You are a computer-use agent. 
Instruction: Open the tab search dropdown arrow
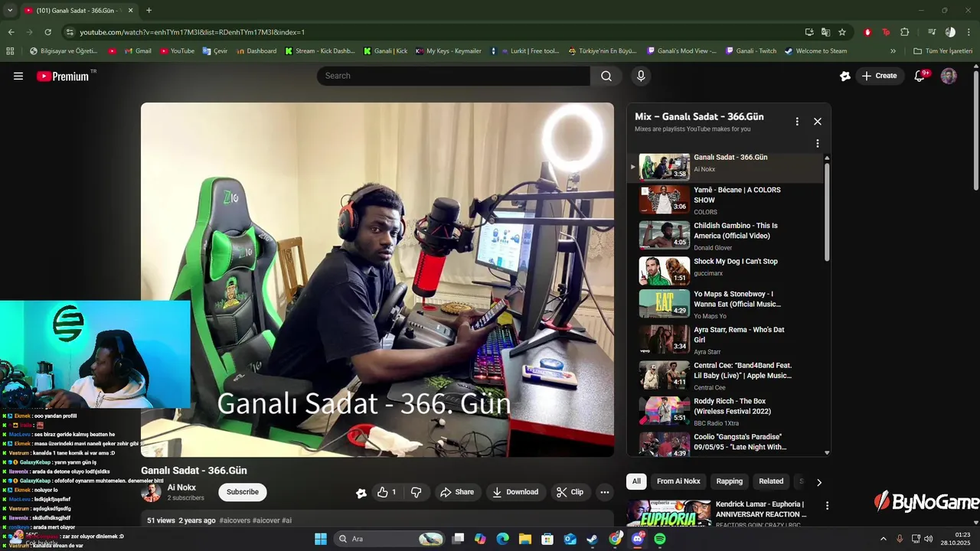[x=10, y=10]
